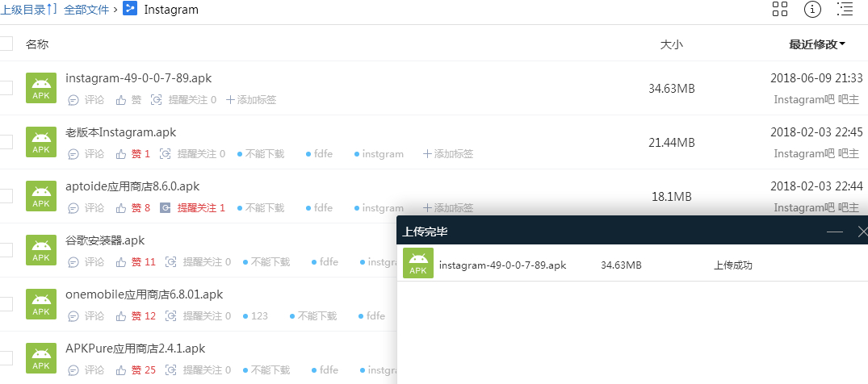Click 123 tag on onemobile应用商店 row

[255, 316]
